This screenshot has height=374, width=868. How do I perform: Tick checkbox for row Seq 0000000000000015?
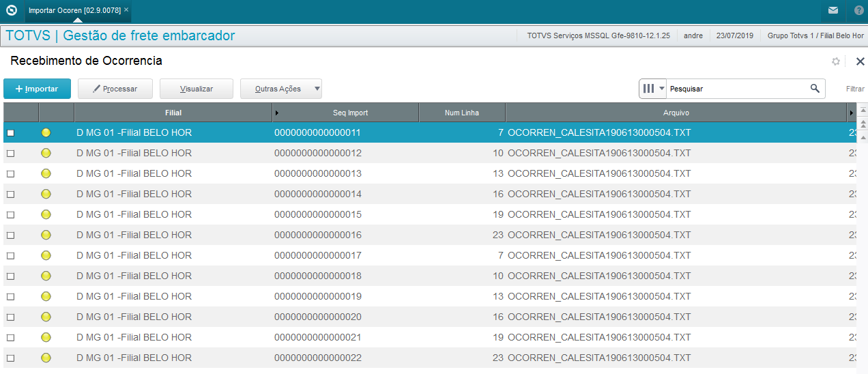click(10, 214)
